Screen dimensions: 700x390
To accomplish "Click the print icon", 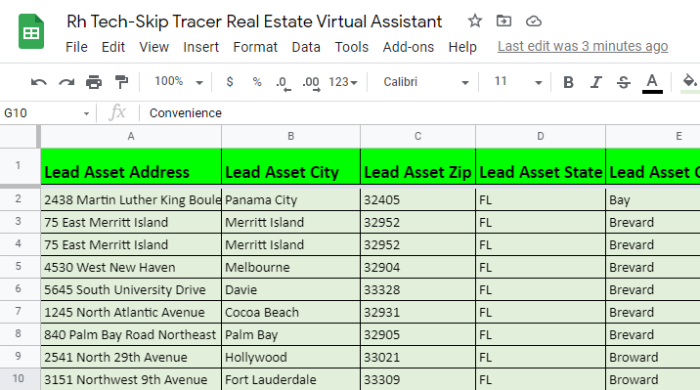I will 94,82.
